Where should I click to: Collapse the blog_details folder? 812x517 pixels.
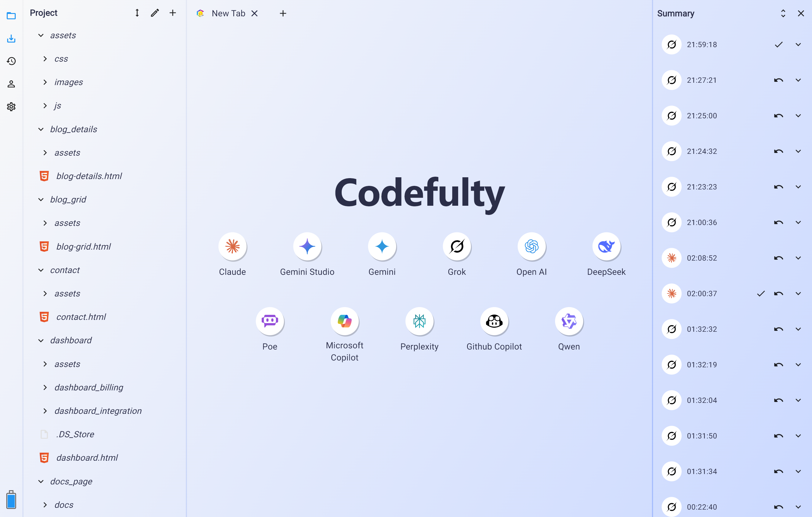(41, 129)
